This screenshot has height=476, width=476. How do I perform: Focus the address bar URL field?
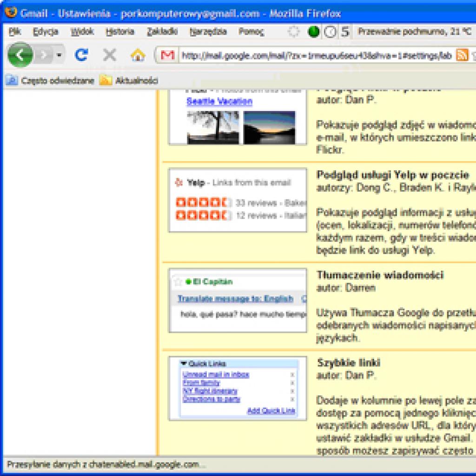pos(316,56)
